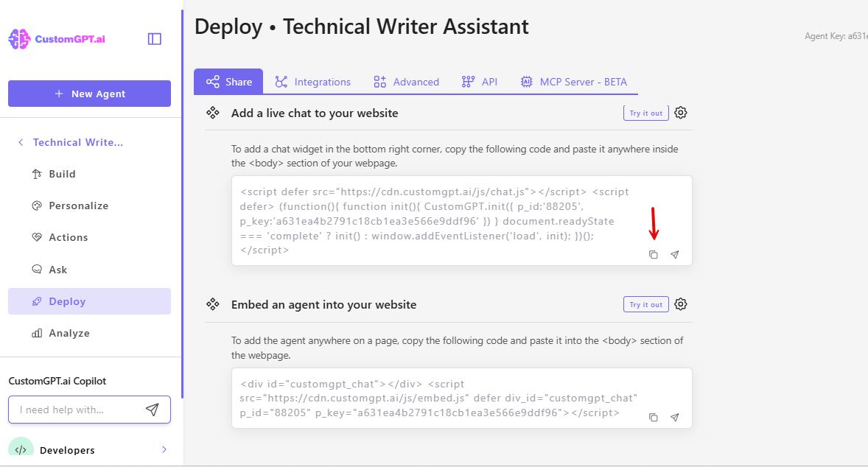868x467 pixels.
Task: Click the 'Add a live chat to your website' heading
Action: 315,113
